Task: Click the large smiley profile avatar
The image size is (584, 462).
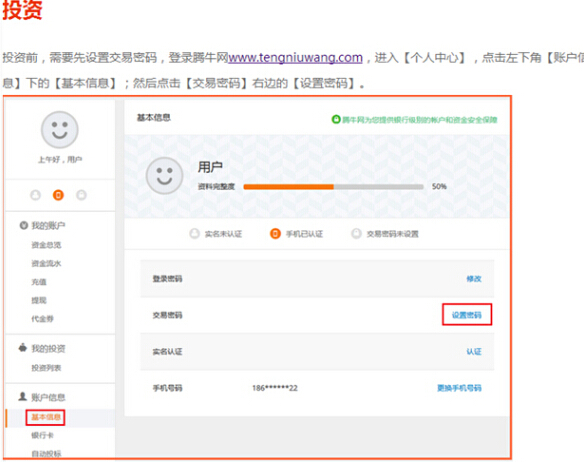Action: tap(164, 175)
